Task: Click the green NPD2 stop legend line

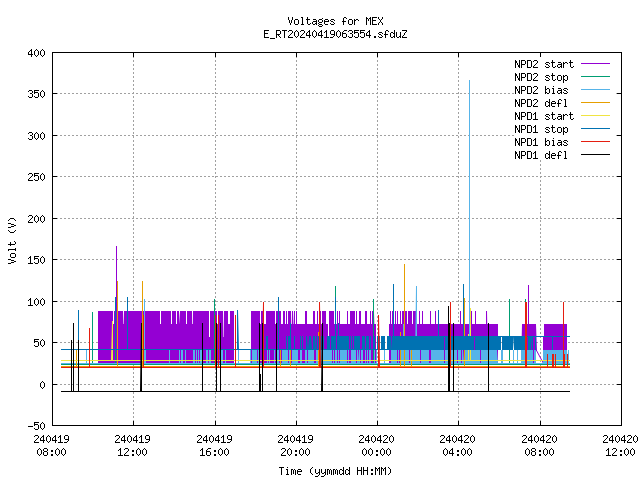Action: [596, 77]
